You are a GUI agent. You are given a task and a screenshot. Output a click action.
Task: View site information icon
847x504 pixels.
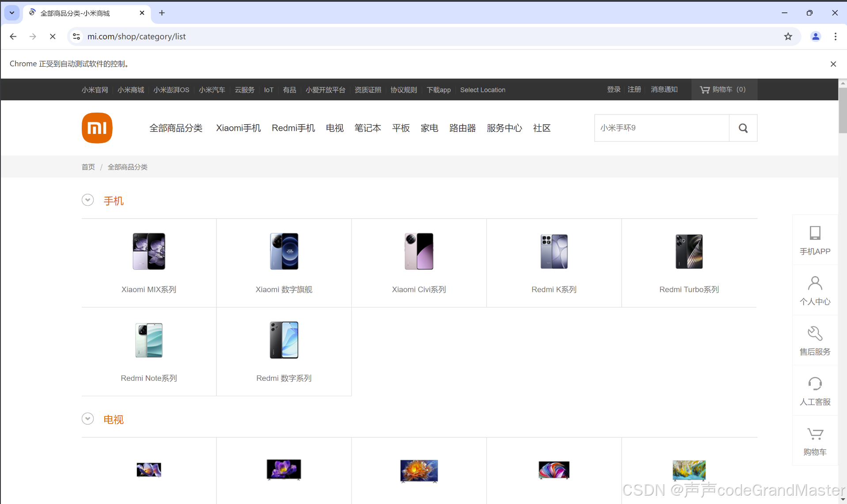click(76, 37)
